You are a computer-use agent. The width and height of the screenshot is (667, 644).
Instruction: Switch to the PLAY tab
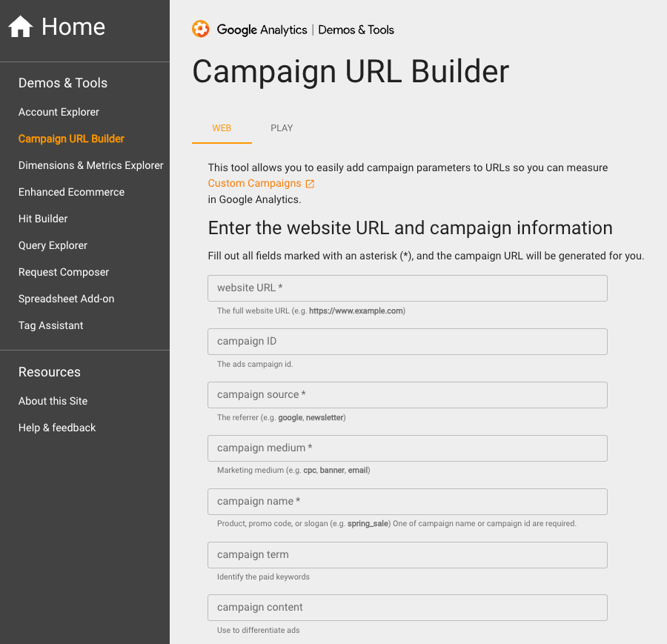[282, 127]
